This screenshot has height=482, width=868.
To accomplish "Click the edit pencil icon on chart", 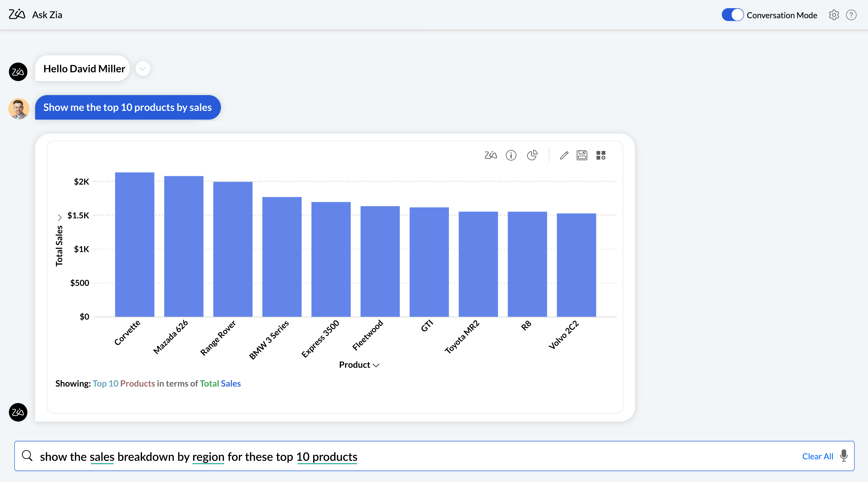I will pos(563,155).
